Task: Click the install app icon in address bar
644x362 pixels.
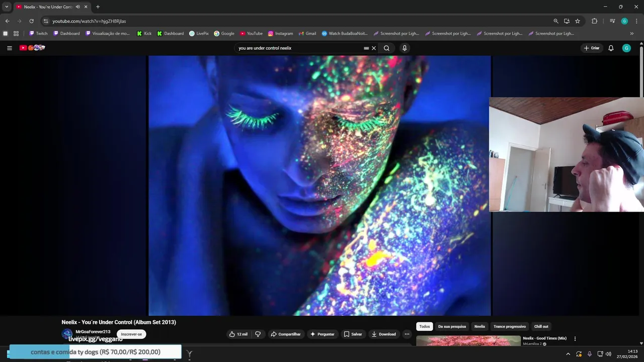Action: click(x=567, y=21)
